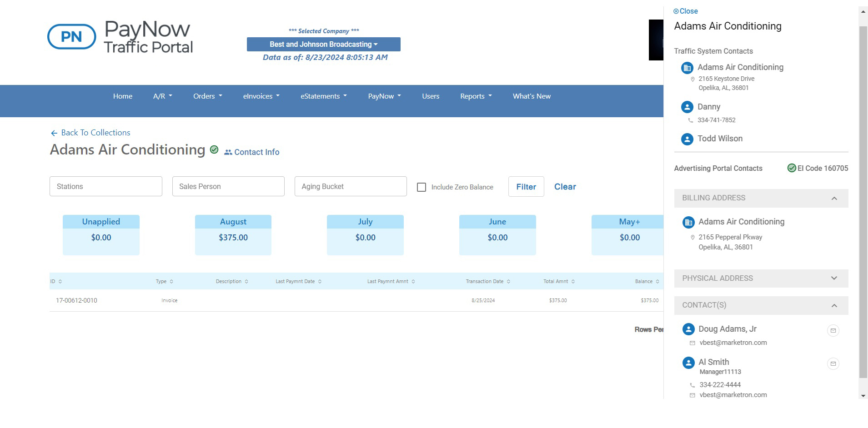Screen dimensions: 868x428
Task: Open the Orders menu
Action: tap(208, 96)
